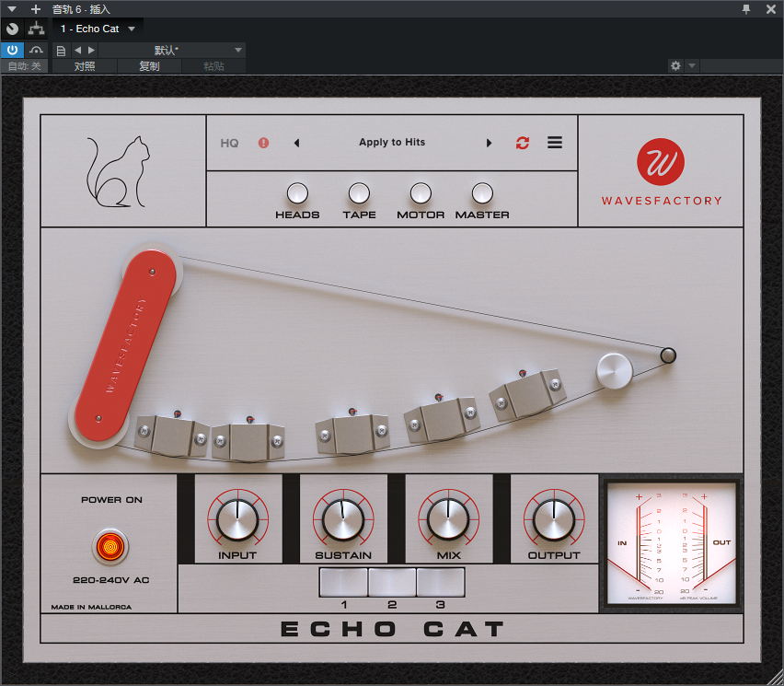
Task: Select mode button 1
Action: point(343,582)
